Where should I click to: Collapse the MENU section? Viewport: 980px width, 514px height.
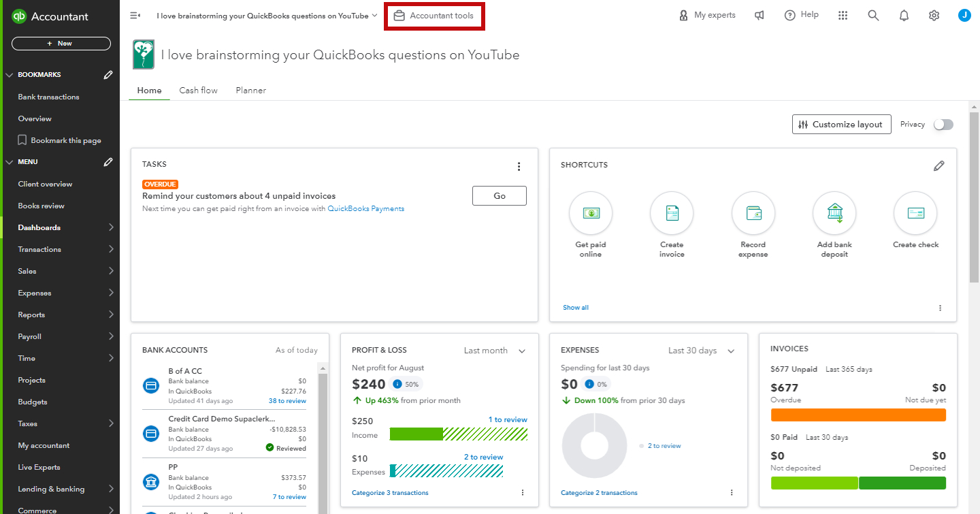coord(10,162)
